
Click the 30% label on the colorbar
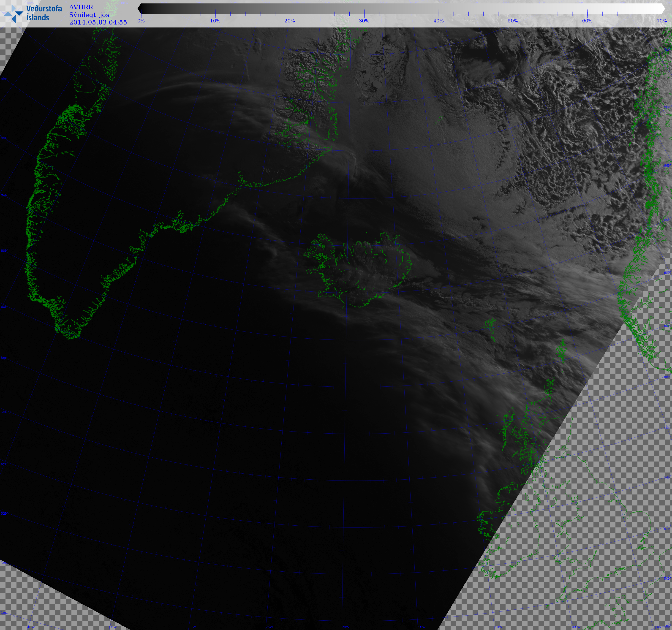364,21
